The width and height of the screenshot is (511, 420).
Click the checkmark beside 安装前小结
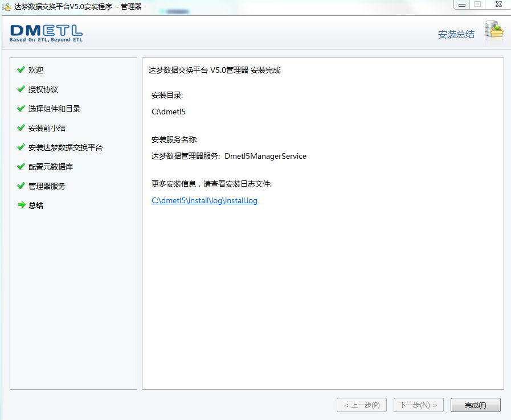[x=21, y=127]
